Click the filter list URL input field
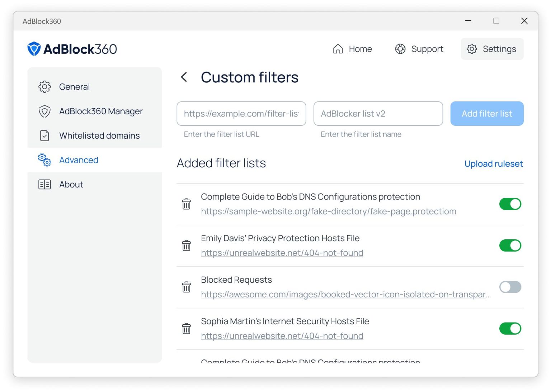The image size is (551, 392). click(x=241, y=114)
